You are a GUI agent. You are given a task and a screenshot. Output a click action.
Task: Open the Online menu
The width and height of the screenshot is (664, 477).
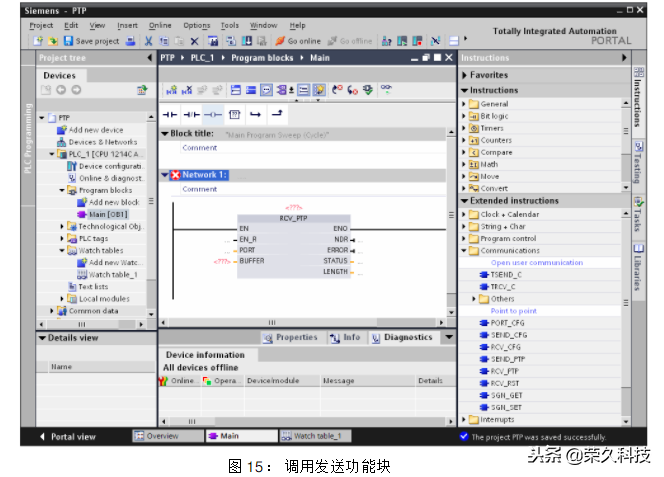coord(160,25)
